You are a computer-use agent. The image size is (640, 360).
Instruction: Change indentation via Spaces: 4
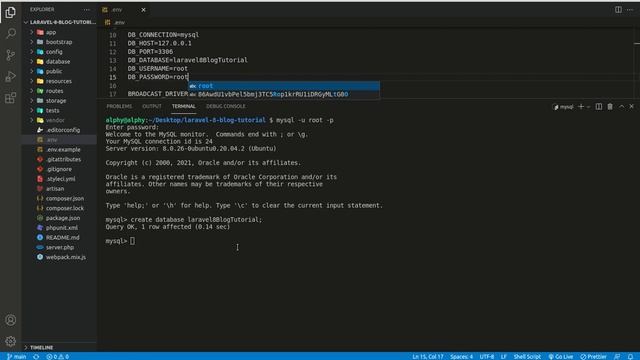point(461,356)
